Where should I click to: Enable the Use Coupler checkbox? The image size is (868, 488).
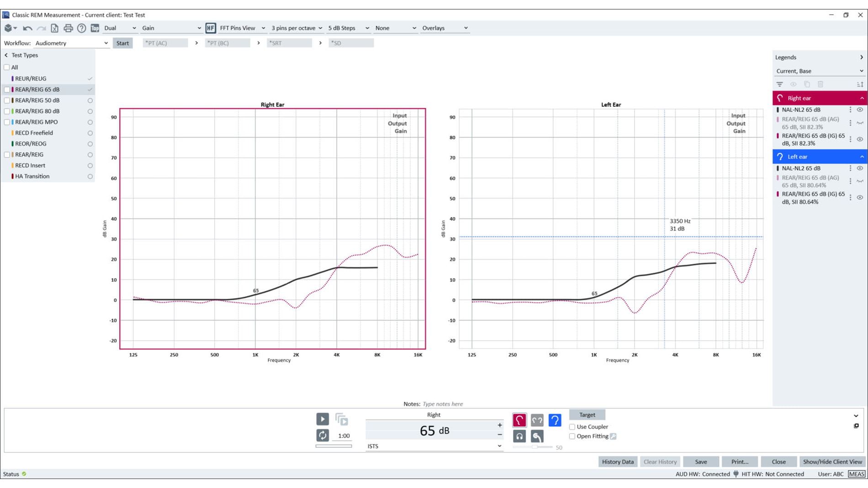tap(572, 426)
